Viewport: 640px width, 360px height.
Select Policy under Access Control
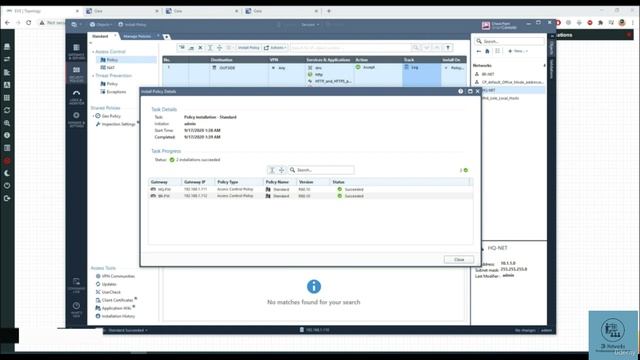pos(126,60)
